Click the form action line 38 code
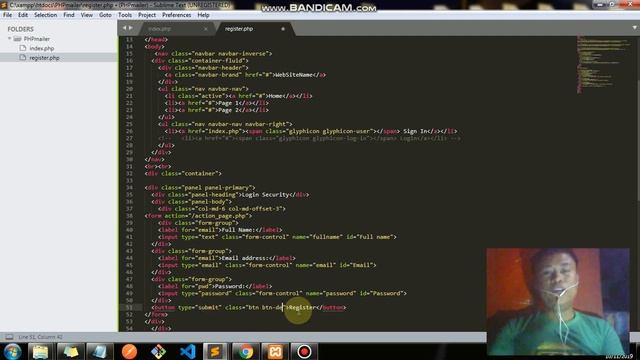Screen dimensions: 640x360 click(198, 216)
